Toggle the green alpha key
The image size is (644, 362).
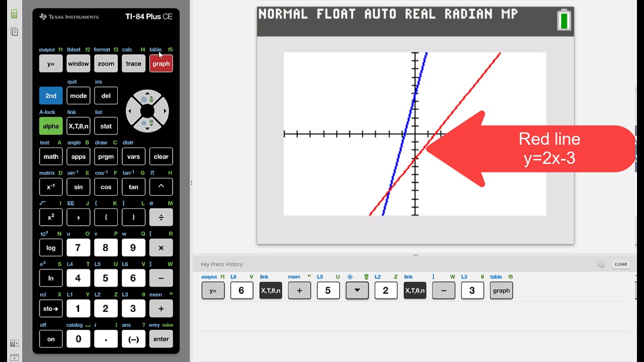[51, 126]
